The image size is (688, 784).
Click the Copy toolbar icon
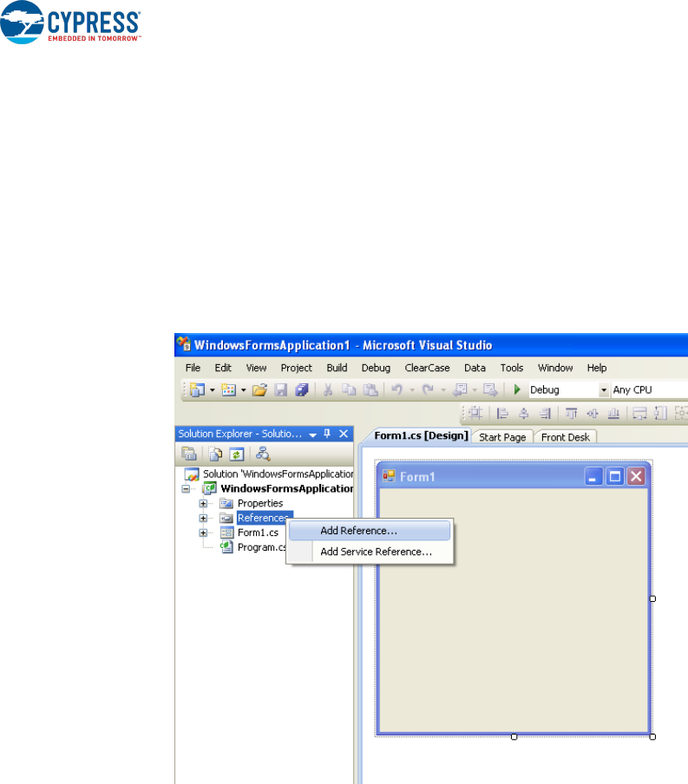[349, 389]
